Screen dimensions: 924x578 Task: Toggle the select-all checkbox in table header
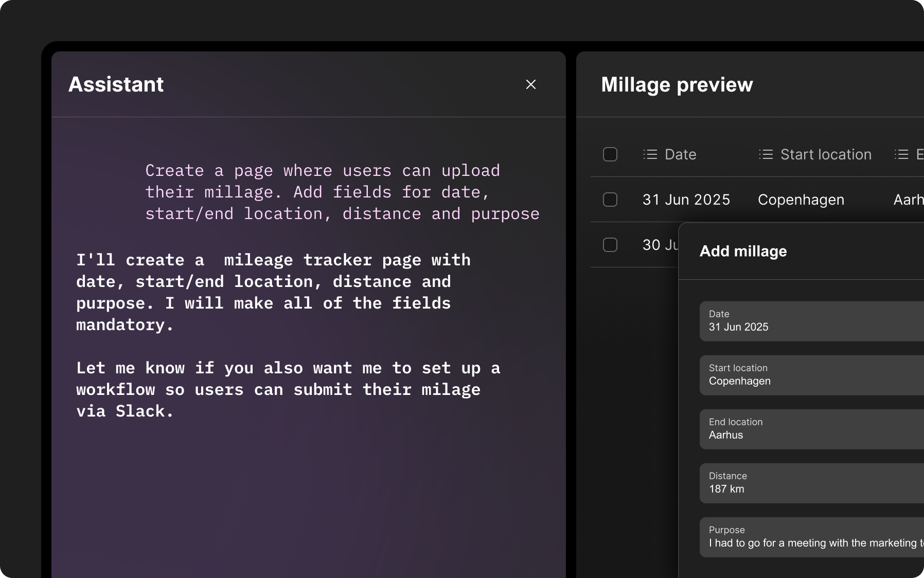coord(610,154)
